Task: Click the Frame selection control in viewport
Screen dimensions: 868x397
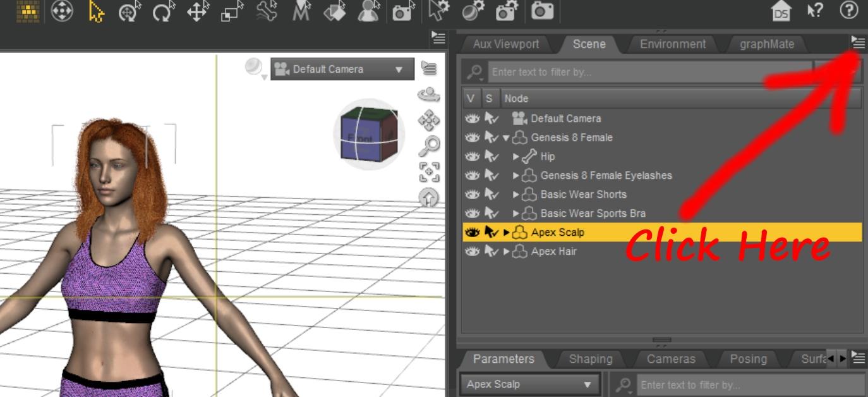Action: pos(429,172)
